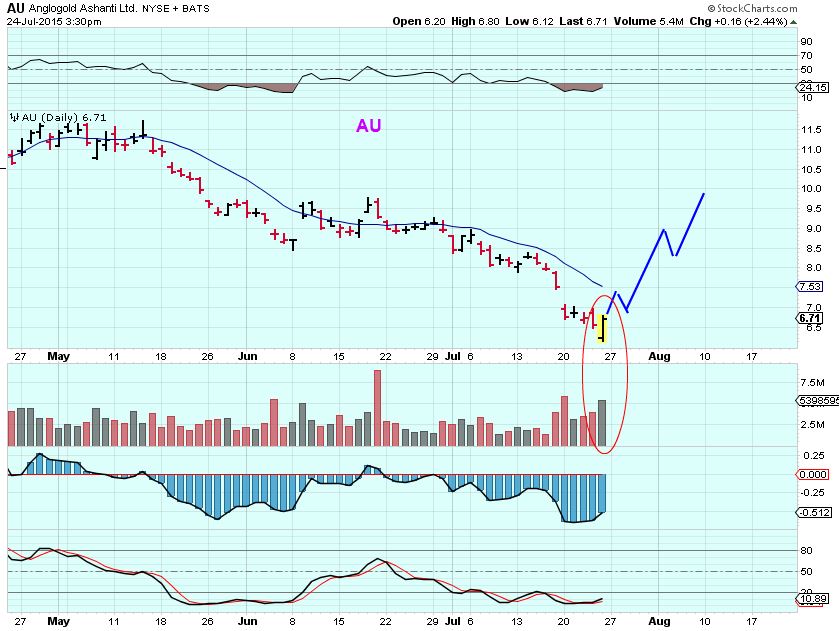Image resolution: width=839 pixels, height=631 pixels.
Task: Click the 7.5M volume axis label
Action: pyautogui.click(x=812, y=383)
